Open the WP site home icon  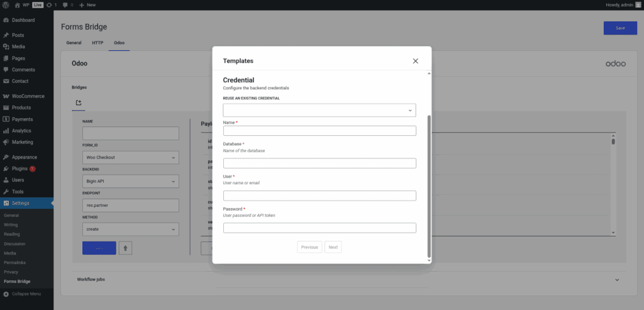pos(17,5)
